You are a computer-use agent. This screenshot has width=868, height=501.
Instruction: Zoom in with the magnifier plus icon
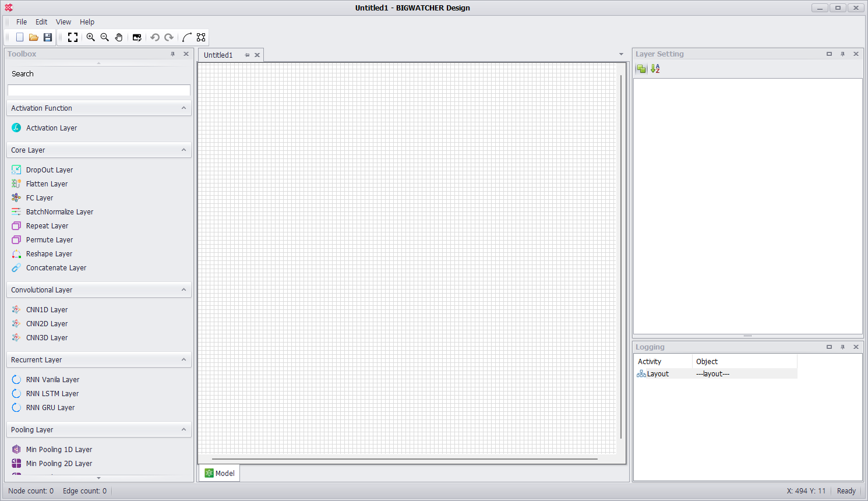(91, 37)
